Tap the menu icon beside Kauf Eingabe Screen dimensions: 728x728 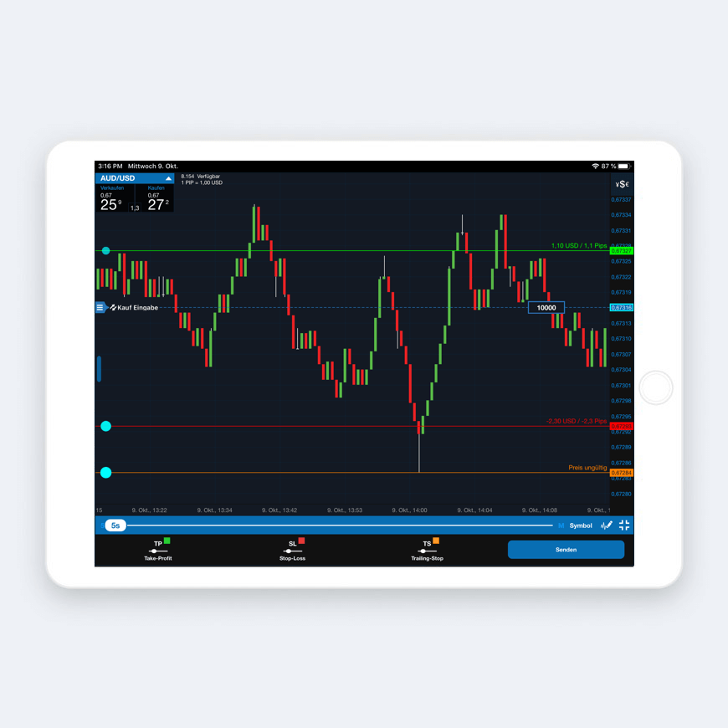point(100,308)
